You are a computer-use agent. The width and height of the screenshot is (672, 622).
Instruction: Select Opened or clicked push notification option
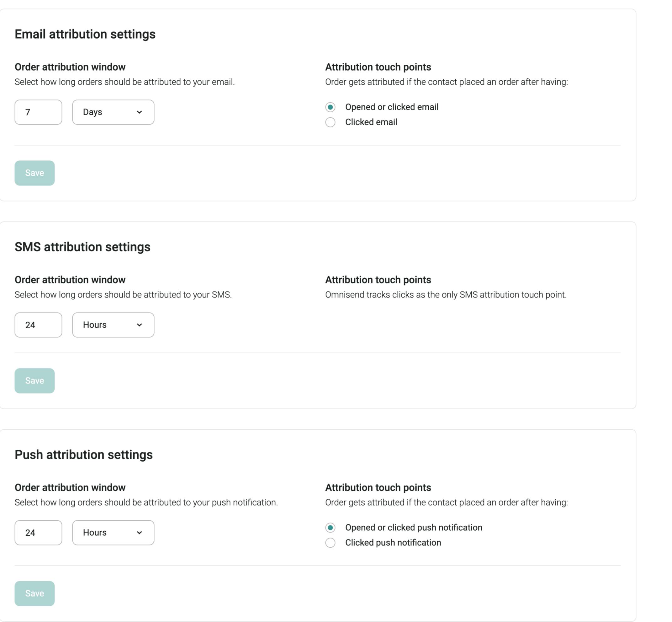pyautogui.click(x=330, y=528)
